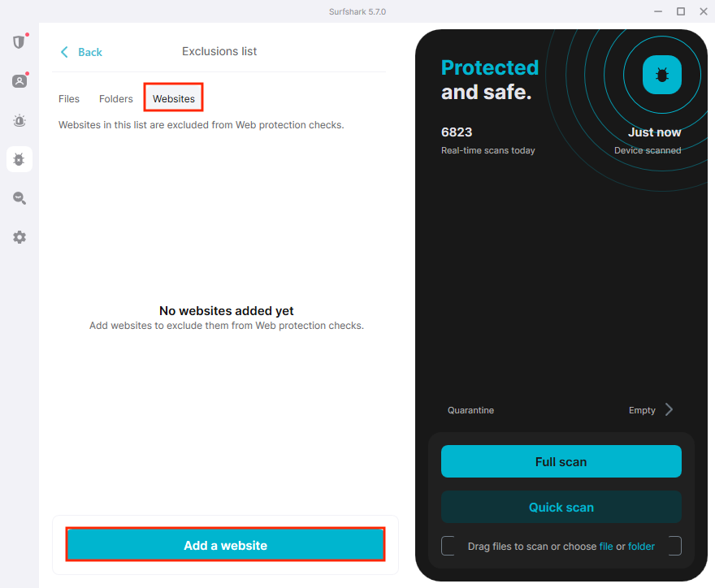Click the folder link in drag area
Viewport: 715px width, 588px height.
641,546
